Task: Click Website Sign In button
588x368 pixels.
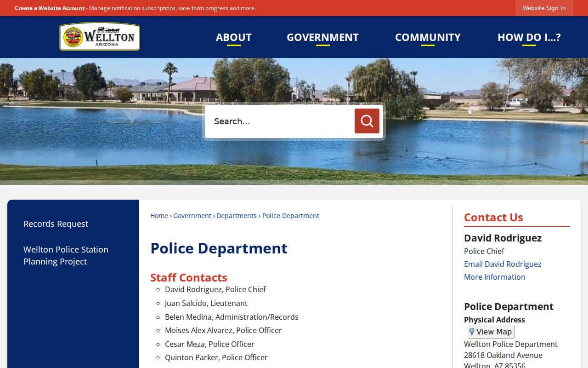Action: pyautogui.click(x=544, y=8)
